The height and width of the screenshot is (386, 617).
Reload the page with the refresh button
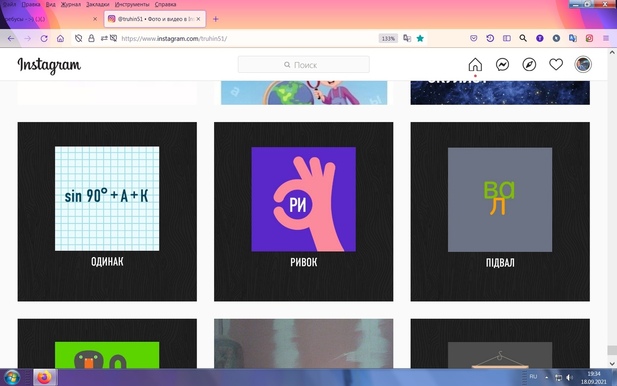coord(44,39)
